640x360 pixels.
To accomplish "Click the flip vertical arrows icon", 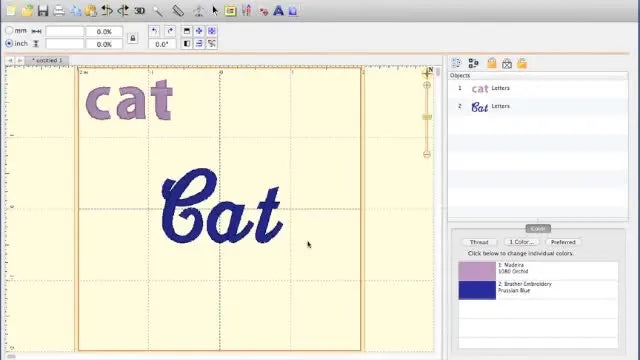I will [123, 11].
